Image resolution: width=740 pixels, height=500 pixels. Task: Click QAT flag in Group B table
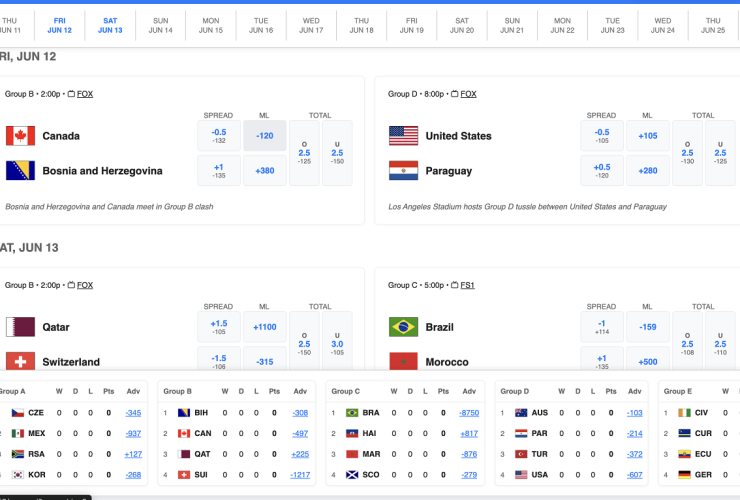(184, 454)
